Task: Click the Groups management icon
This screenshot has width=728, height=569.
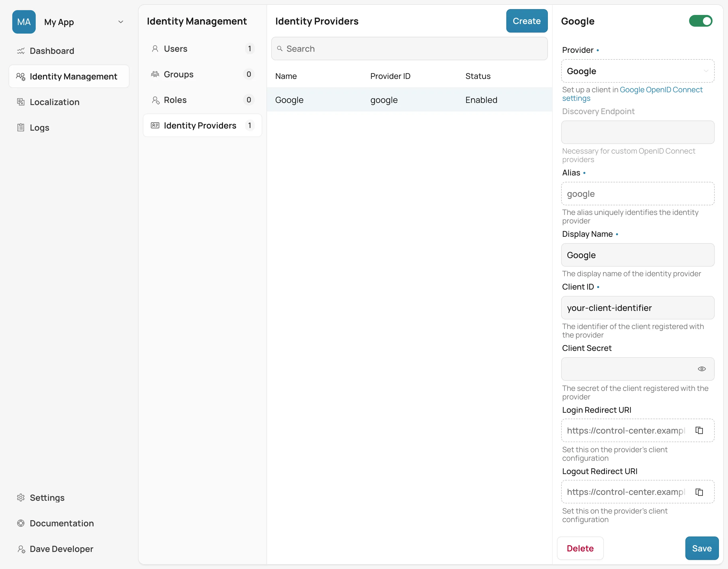Action: [x=155, y=74]
